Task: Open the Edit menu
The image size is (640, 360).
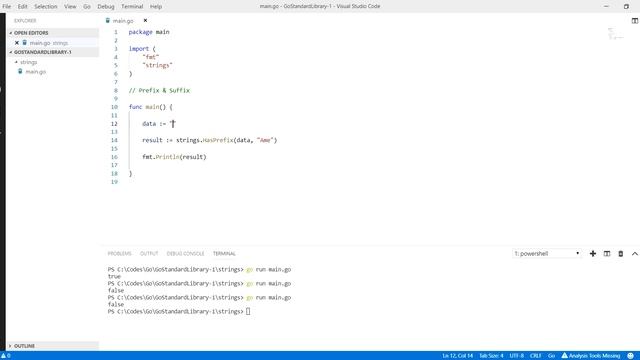Action: click(22, 7)
